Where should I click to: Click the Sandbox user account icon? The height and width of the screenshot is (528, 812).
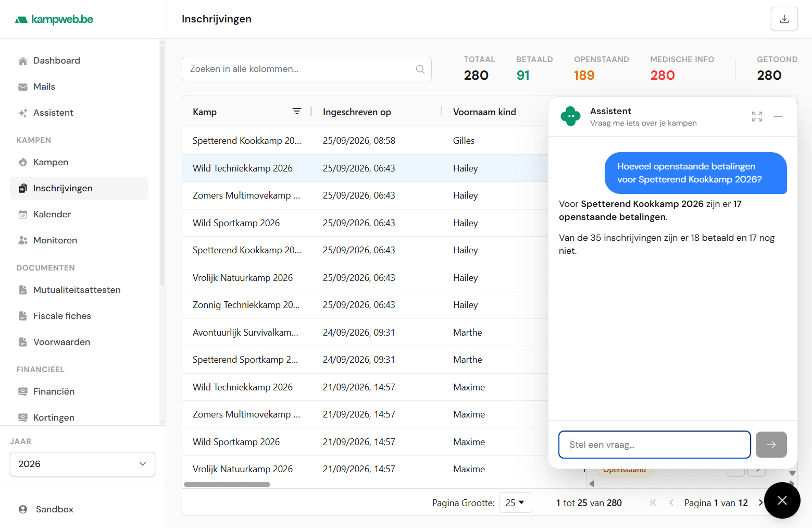click(x=23, y=509)
